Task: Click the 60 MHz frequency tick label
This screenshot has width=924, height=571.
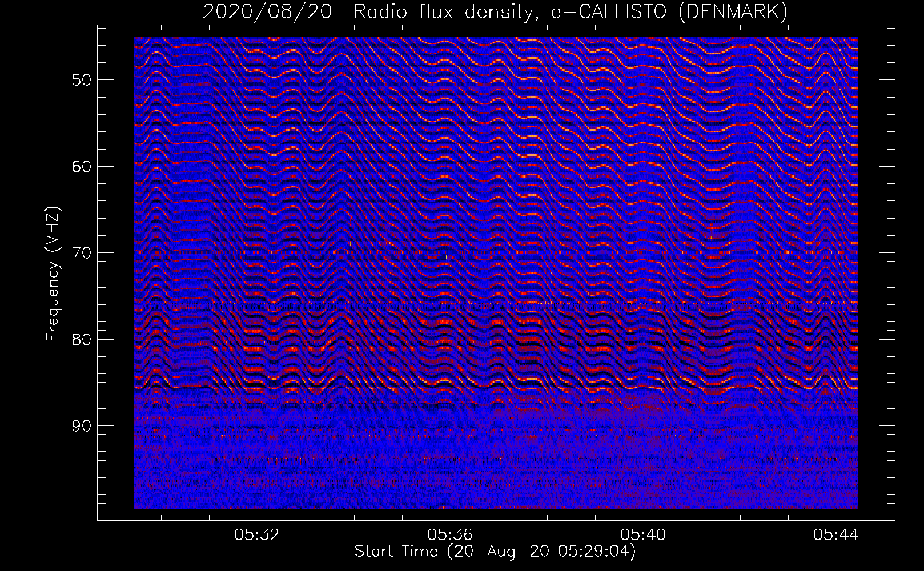Action: (x=82, y=166)
